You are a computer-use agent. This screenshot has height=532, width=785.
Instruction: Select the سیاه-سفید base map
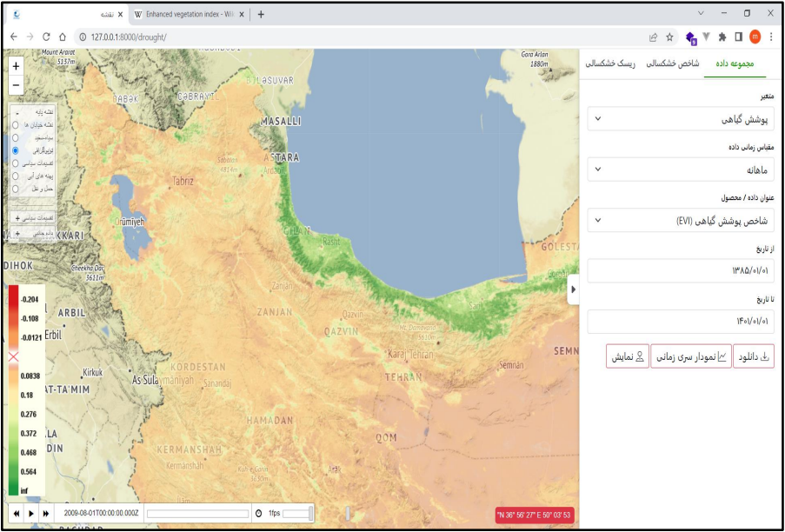16,137
